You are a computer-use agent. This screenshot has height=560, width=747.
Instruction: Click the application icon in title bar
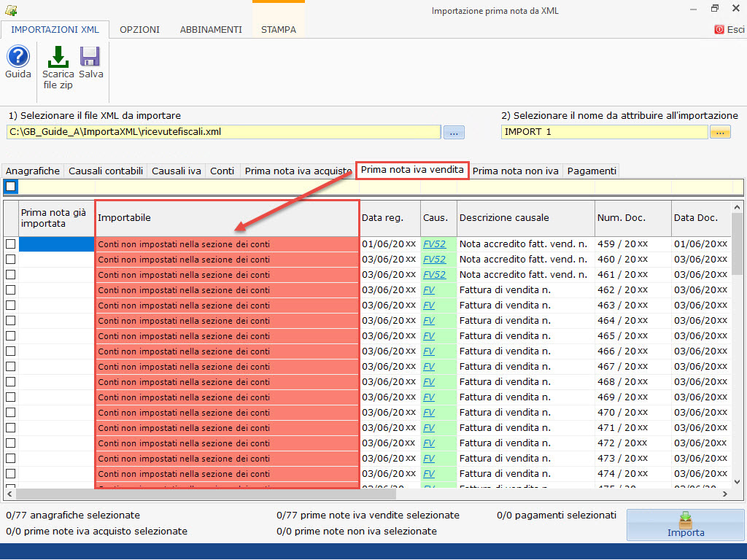(x=11, y=10)
